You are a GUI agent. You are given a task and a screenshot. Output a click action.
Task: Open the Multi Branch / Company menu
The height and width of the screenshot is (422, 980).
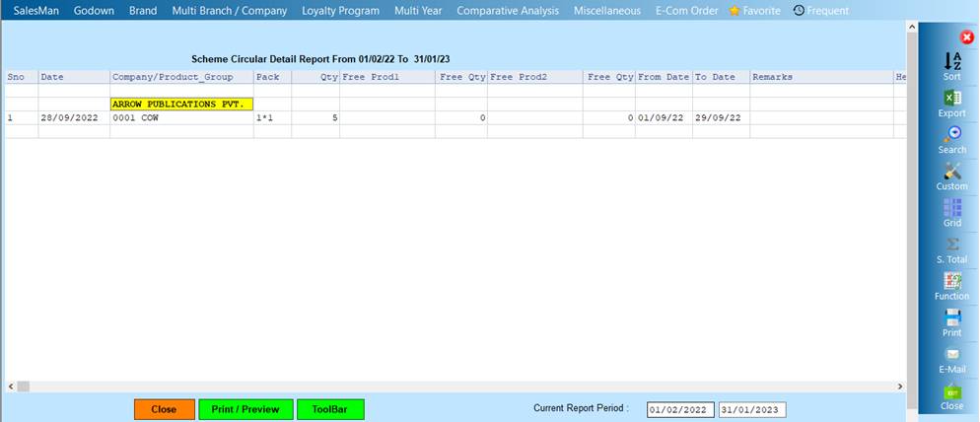(x=229, y=11)
